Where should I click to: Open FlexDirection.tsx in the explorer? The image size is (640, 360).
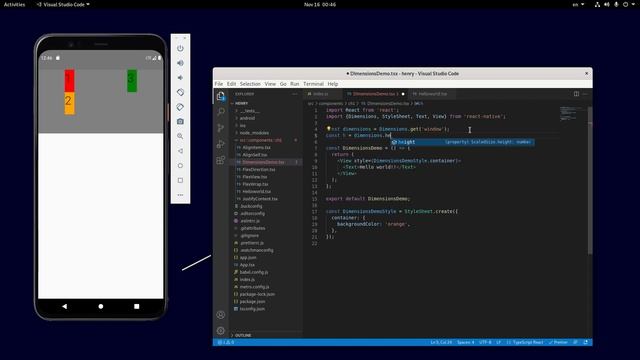[x=259, y=169]
